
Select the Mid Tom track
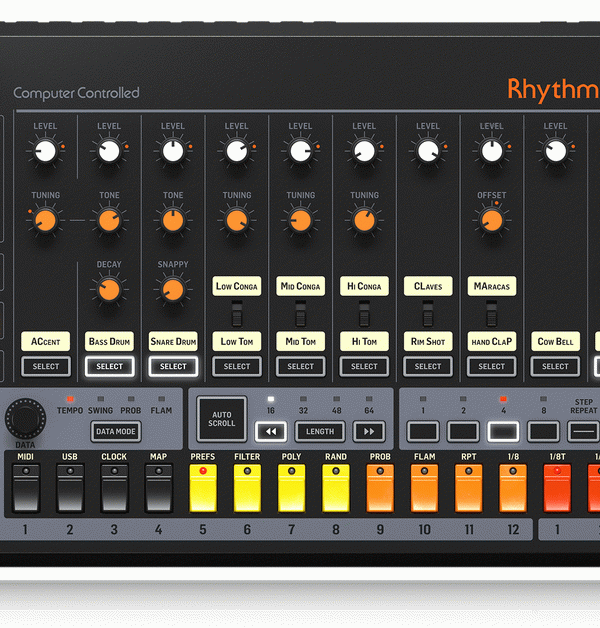click(x=300, y=366)
